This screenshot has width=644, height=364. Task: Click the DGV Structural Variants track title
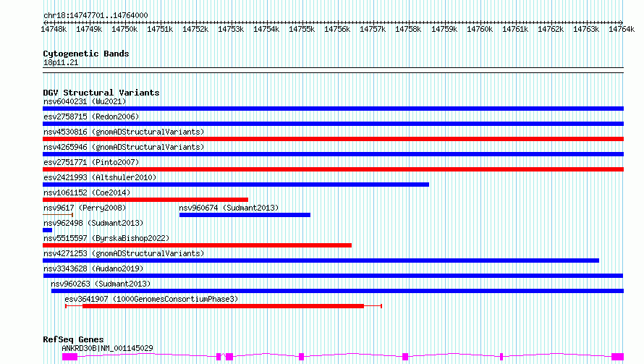click(x=101, y=93)
